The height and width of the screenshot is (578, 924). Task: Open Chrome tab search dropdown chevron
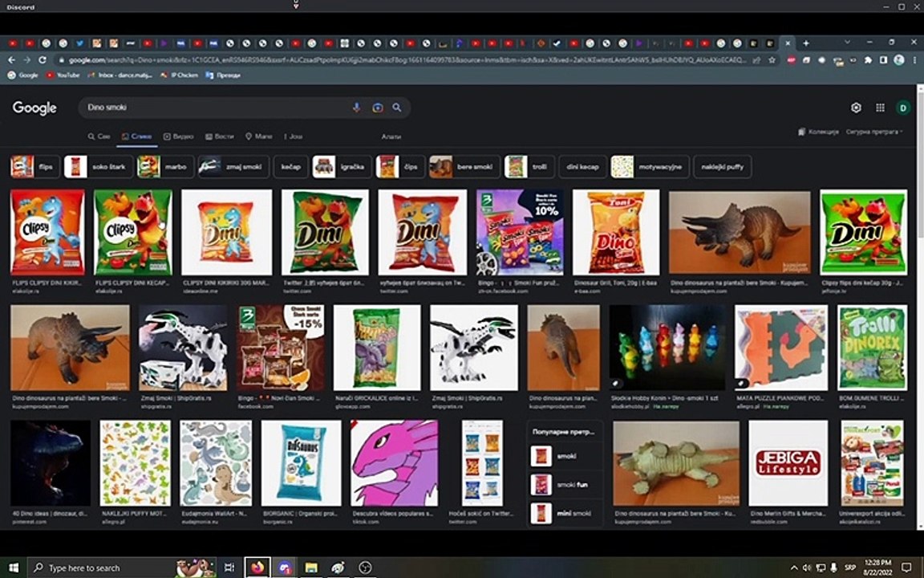847,43
